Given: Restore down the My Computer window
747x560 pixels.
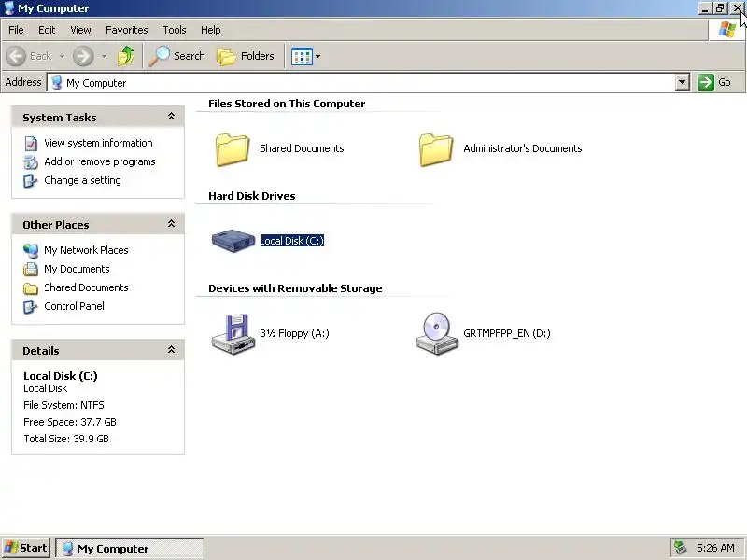Looking at the screenshot, I should click(720, 8).
